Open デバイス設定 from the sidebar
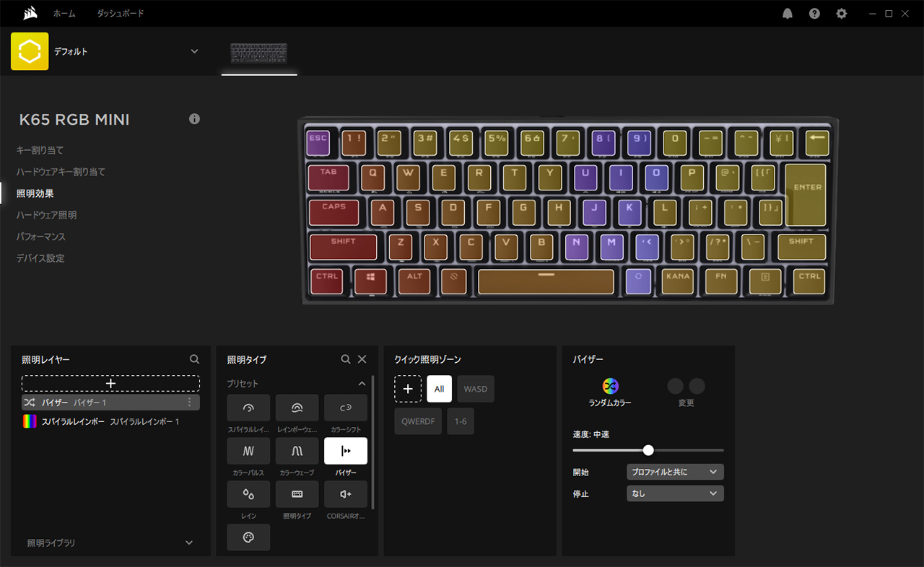Screen dimensions: 924x567 pyautogui.click(x=40, y=258)
